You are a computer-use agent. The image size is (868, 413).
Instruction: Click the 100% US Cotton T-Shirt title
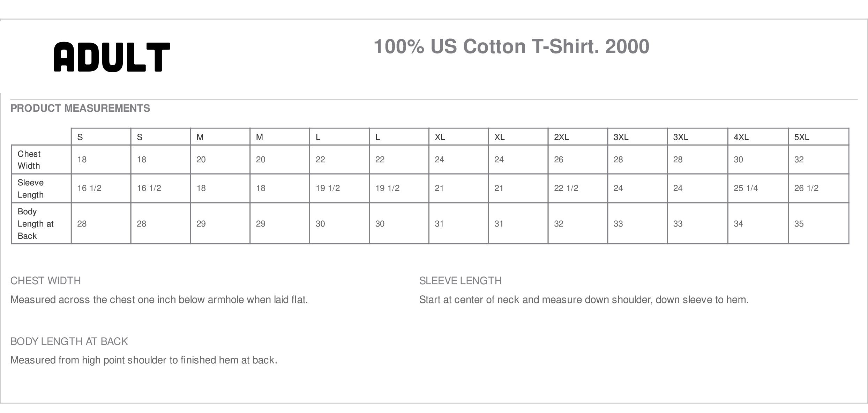coord(511,46)
